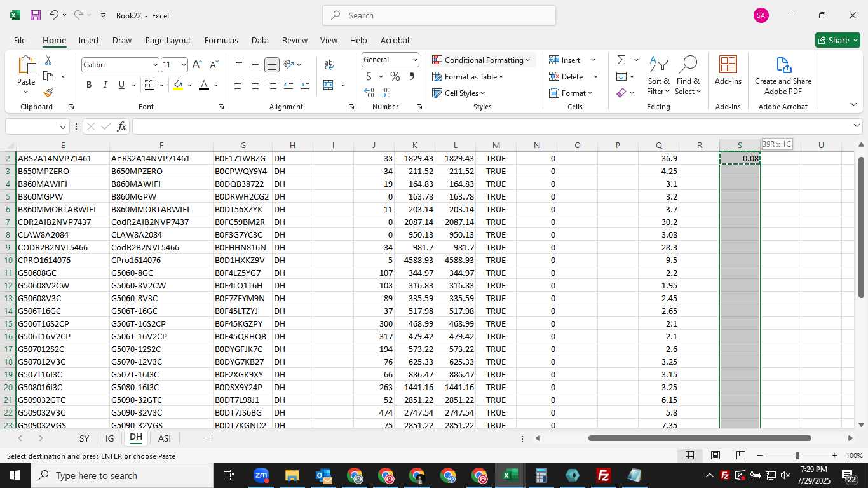Toggle Bottom Align vertical alignment
868x488 pixels.
click(272, 65)
